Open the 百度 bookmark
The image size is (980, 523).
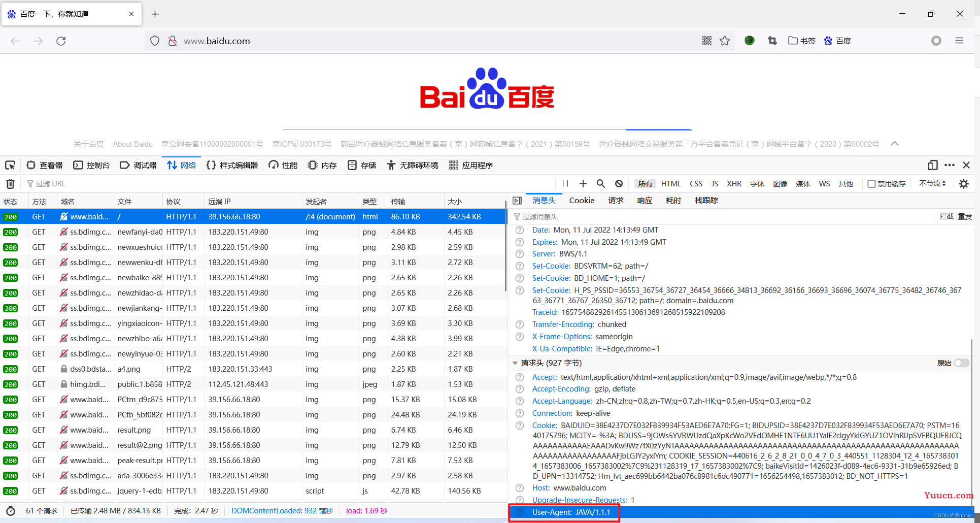point(837,41)
